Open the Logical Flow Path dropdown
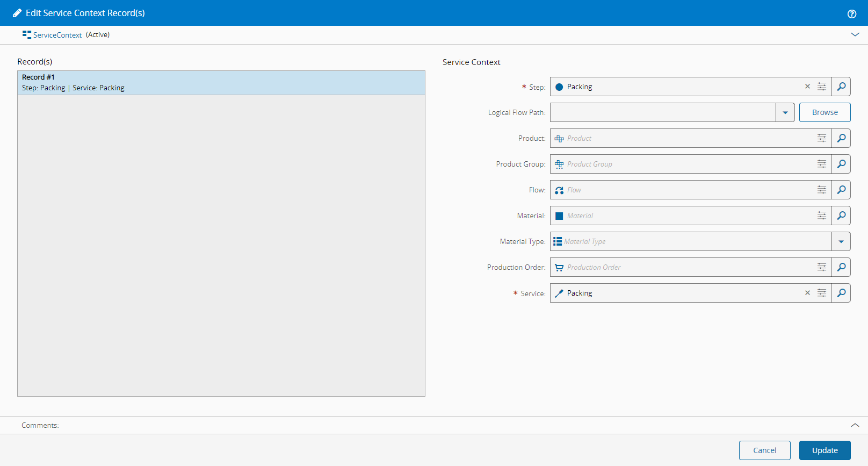The height and width of the screenshot is (466, 868). [x=785, y=112]
